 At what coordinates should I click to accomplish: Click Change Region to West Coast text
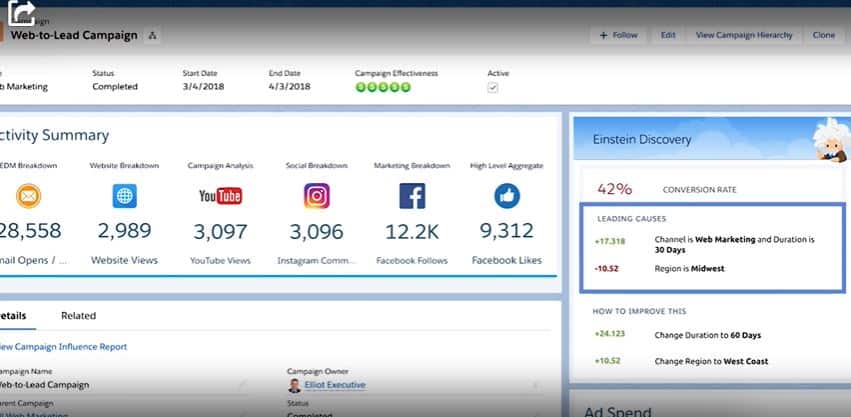(711, 362)
